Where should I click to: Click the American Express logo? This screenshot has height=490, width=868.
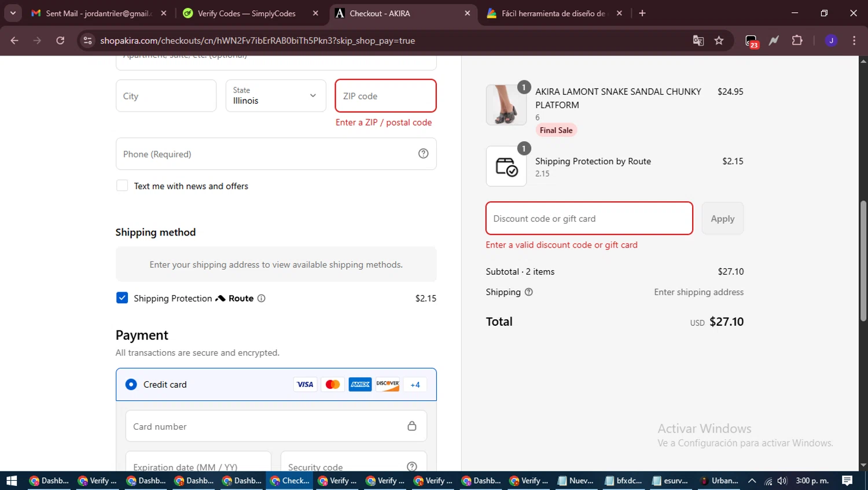coord(360,385)
